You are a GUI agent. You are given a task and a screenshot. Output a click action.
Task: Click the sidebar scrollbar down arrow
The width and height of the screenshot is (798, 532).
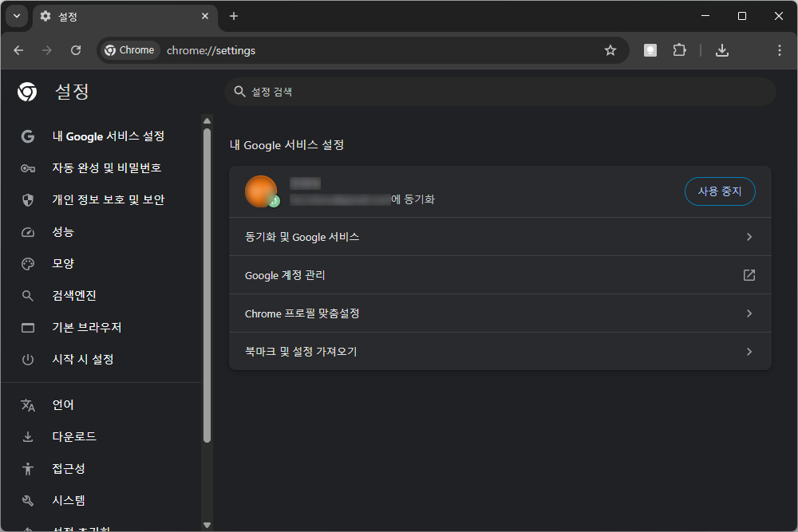[x=207, y=525]
